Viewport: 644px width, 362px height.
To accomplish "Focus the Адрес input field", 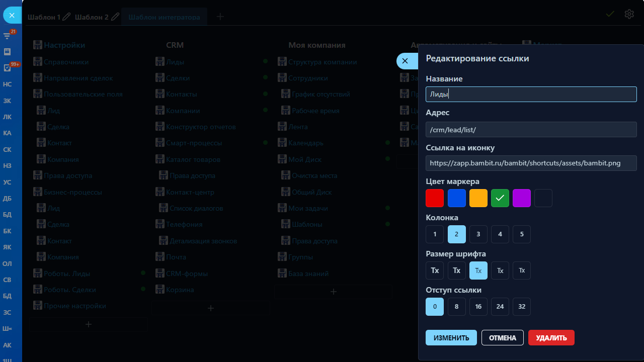I will [531, 129].
